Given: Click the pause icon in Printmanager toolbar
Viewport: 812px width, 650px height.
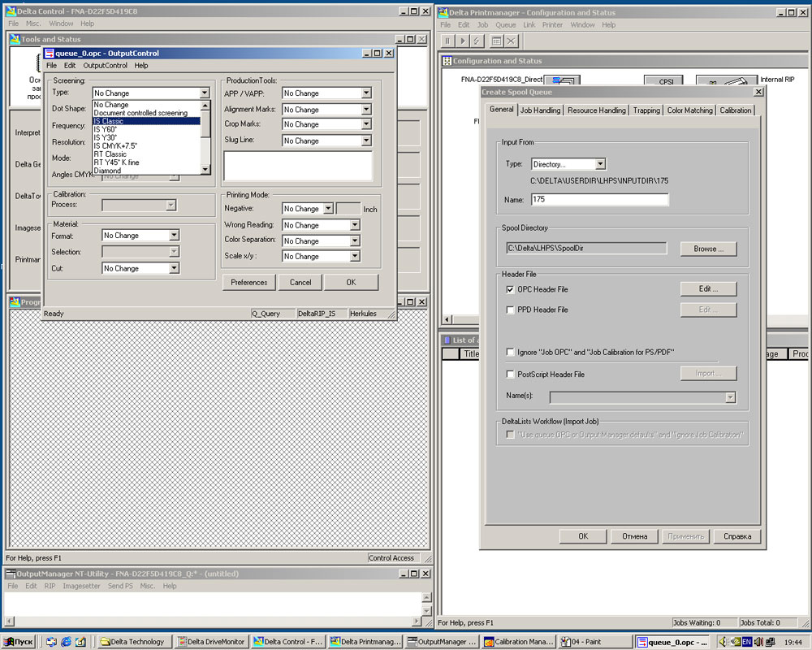Looking at the screenshot, I should (447, 41).
